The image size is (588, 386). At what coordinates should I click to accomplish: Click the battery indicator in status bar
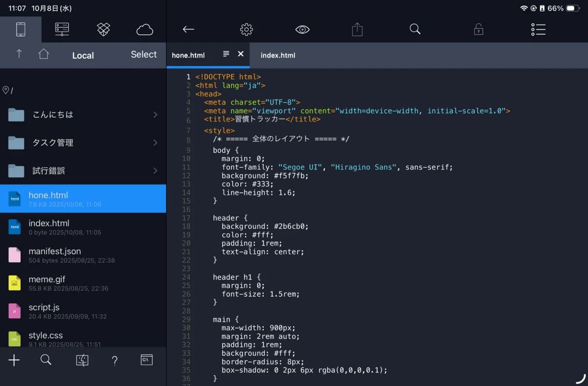pos(572,8)
